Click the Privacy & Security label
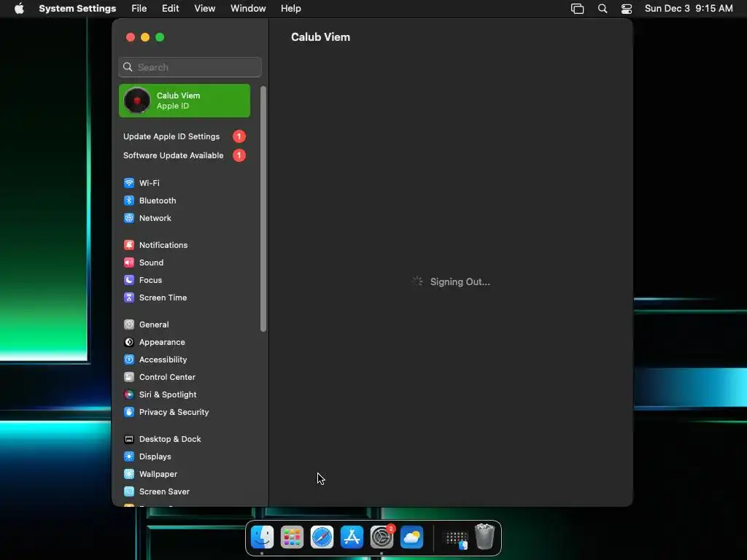The width and height of the screenshot is (747, 560). click(x=174, y=412)
